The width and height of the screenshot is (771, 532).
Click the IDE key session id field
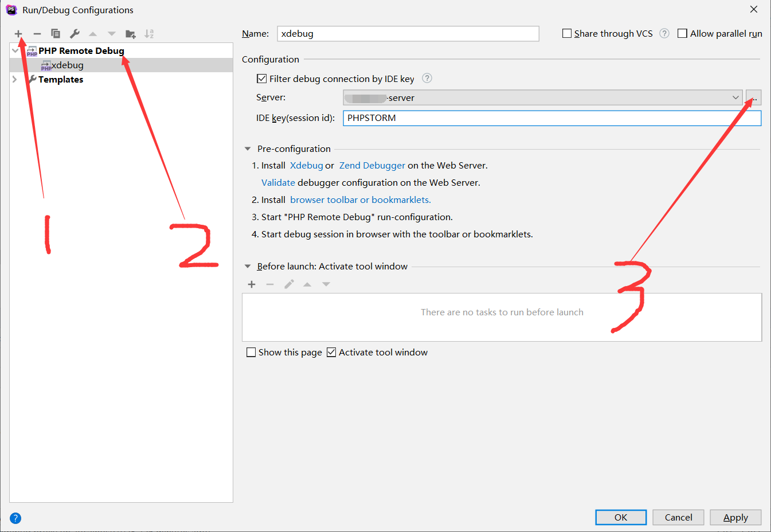551,118
